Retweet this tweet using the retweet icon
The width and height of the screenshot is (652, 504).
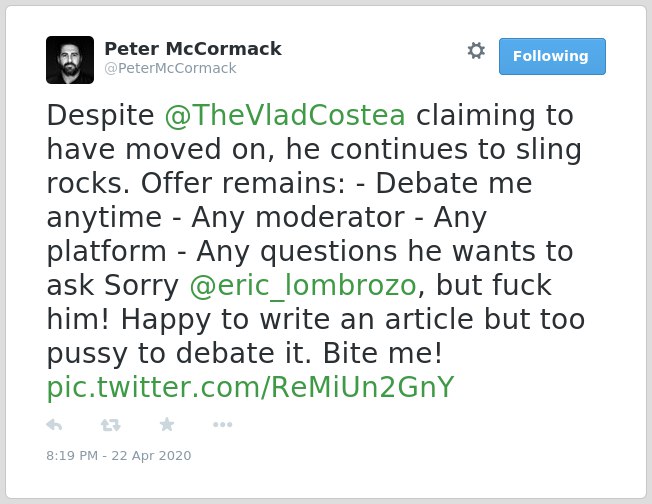click(111, 425)
